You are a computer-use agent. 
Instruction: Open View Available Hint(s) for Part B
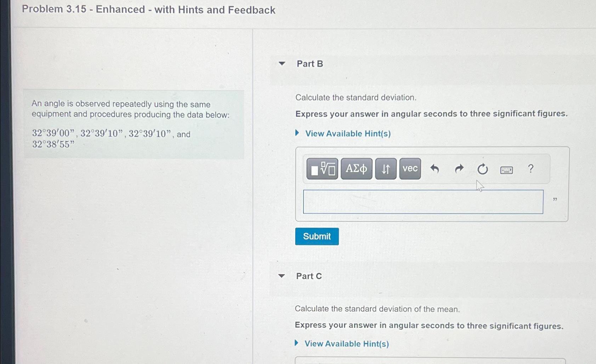coord(347,133)
